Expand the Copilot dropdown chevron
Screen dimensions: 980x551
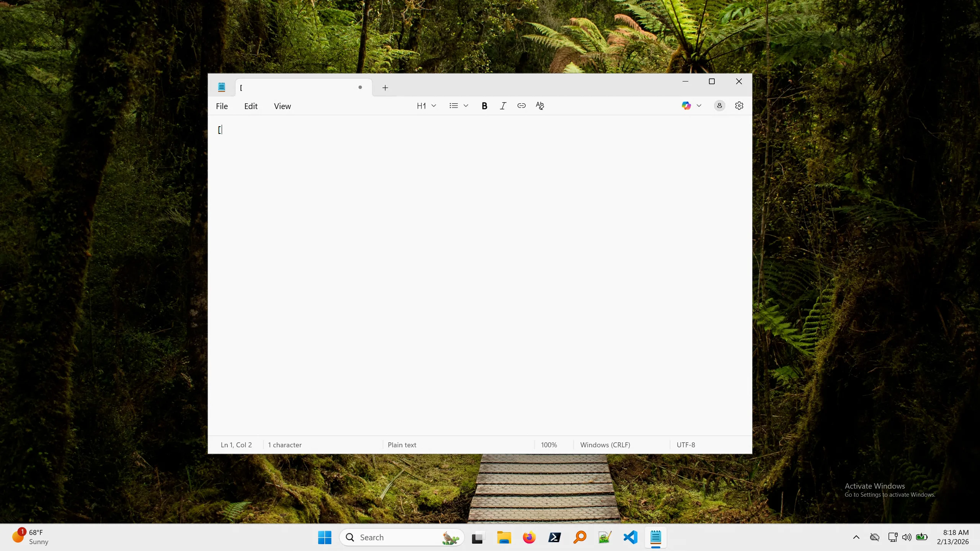point(699,106)
